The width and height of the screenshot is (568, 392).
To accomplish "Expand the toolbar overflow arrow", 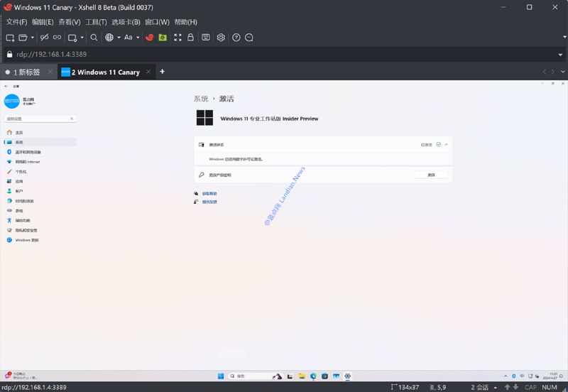I will tap(564, 37).
